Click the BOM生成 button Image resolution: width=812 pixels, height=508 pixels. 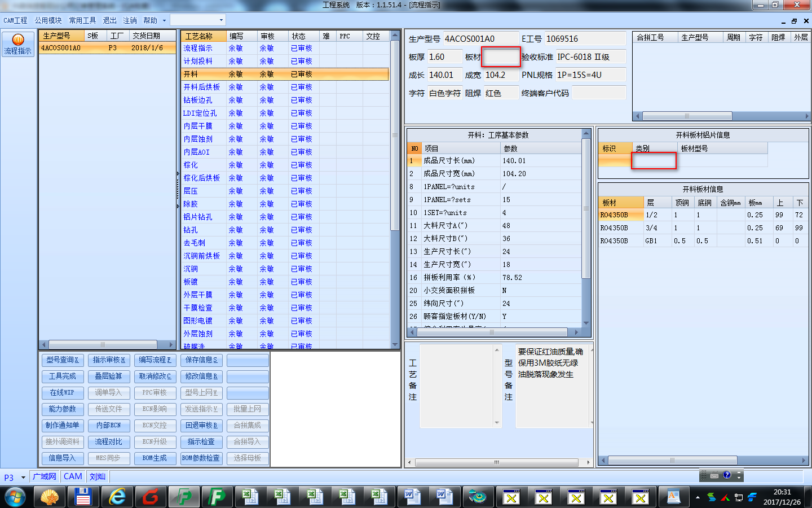[155, 458]
